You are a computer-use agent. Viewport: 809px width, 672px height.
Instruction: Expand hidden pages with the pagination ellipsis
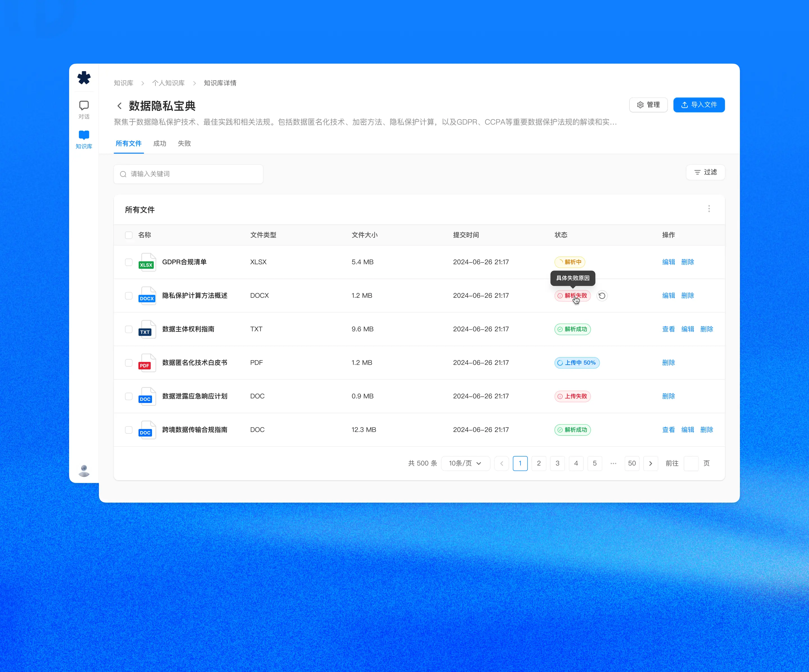pyautogui.click(x=613, y=464)
